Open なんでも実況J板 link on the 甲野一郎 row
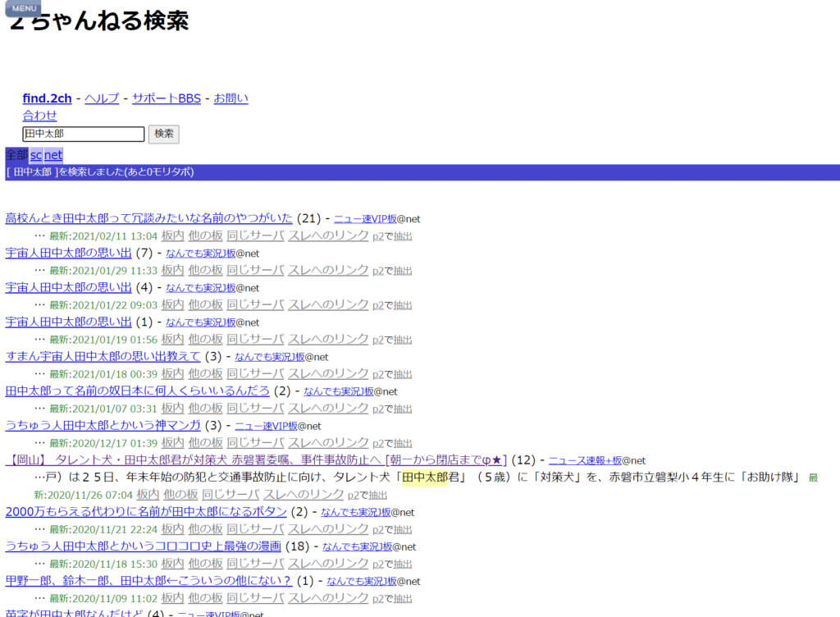The width and height of the screenshot is (840, 617). point(362,581)
